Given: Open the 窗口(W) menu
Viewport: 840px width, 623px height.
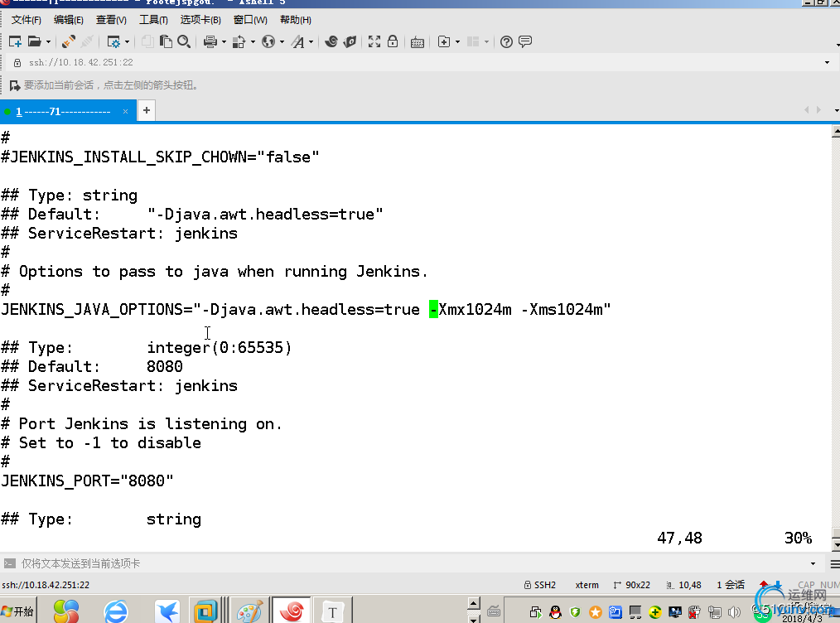Looking at the screenshot, I should pos(250,20).
